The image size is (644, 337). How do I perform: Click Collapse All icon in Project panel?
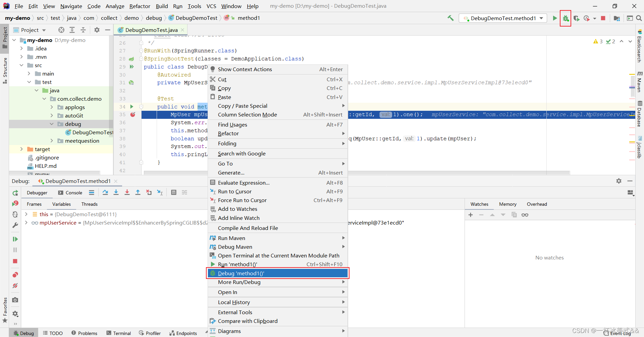coord(83,30)
